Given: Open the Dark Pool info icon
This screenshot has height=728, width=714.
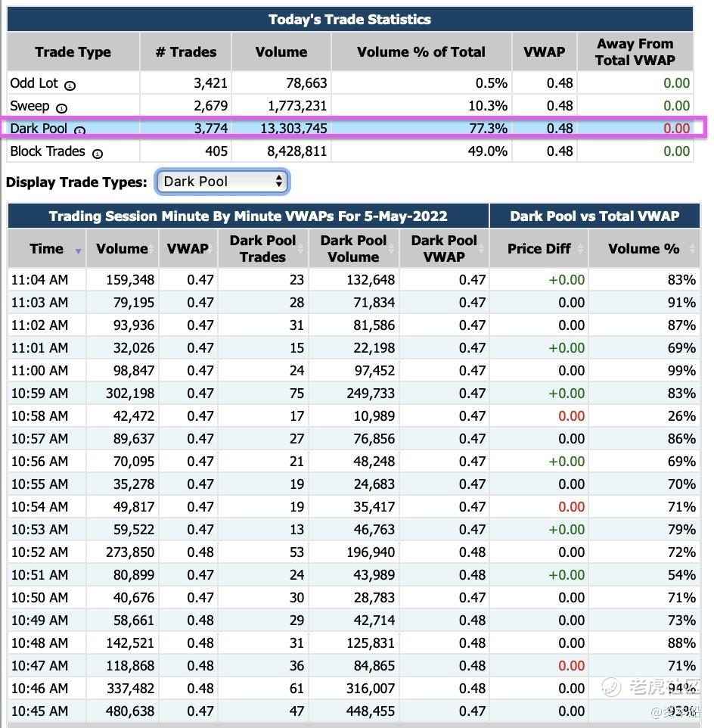Looking at the screenshot, I should (x=79, y=131).
